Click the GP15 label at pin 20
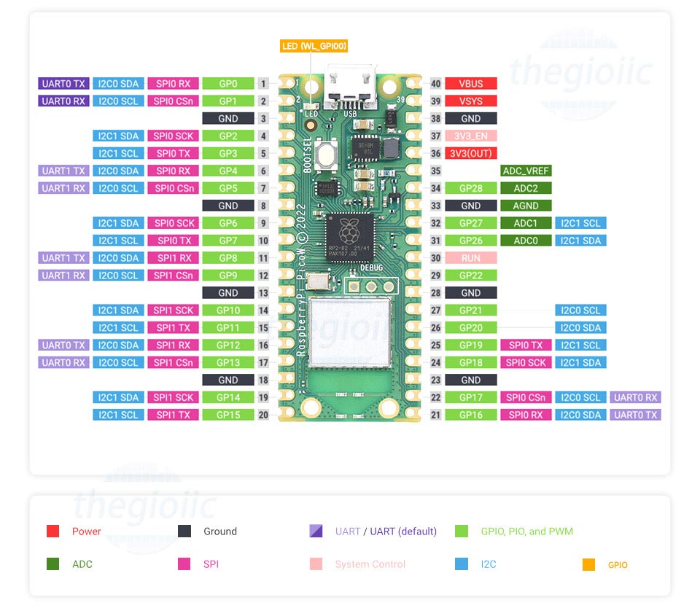The width and height of the screenshot is (700, 608). click(228, 414)
